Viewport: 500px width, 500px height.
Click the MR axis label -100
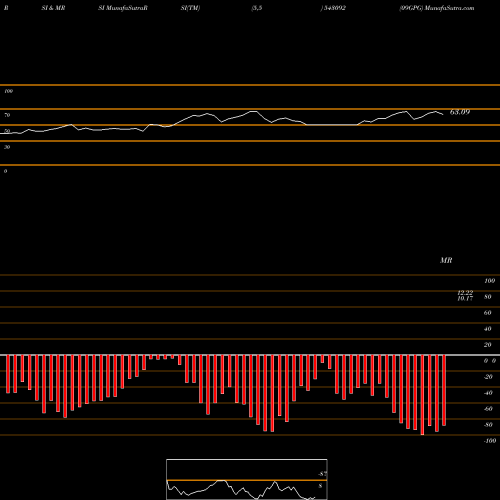coord(490,441)
